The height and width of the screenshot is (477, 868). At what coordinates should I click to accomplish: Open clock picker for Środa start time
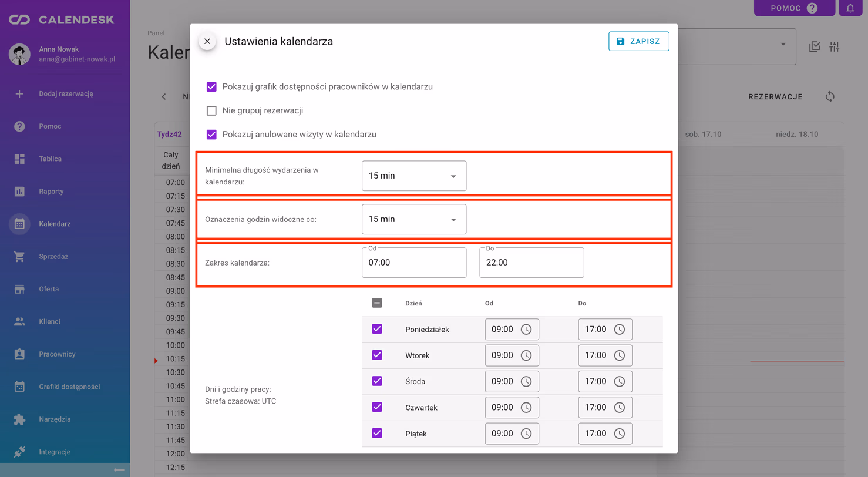click(526, 381)
